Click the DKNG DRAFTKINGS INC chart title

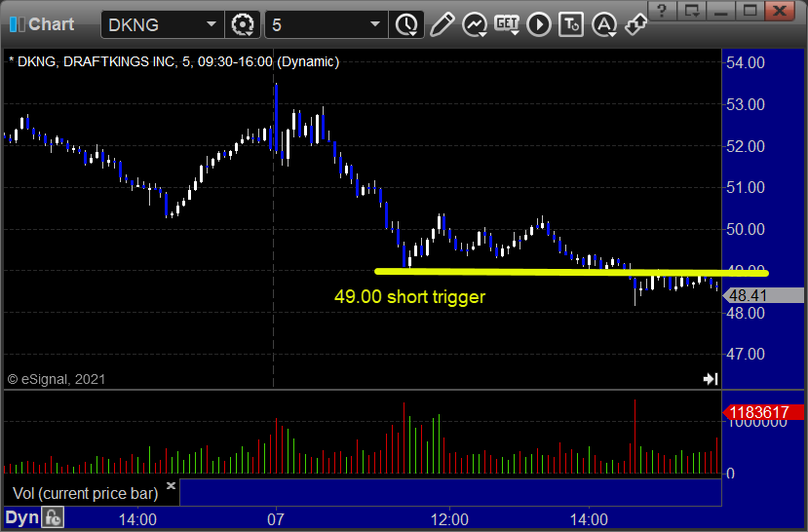tap(174, 61)
